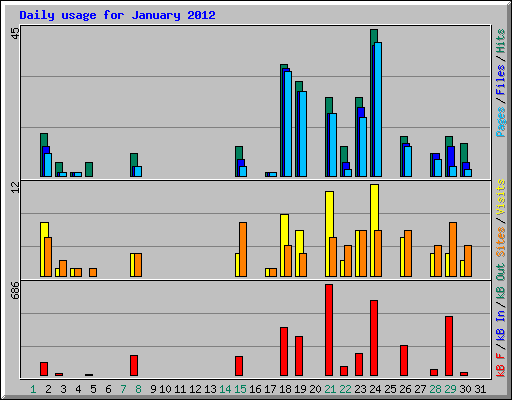
Task: Click day 2 on the x-axis
Action: tap(48, 389)
